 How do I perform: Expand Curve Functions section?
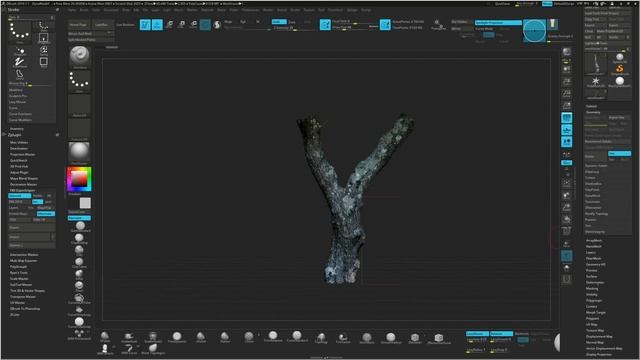(20, 114)
